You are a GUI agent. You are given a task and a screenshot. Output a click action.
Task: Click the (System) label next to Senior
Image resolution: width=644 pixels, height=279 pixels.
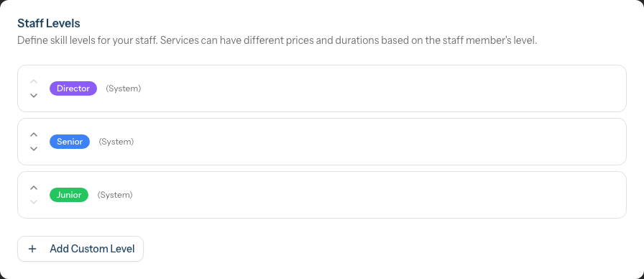point(116,142)
